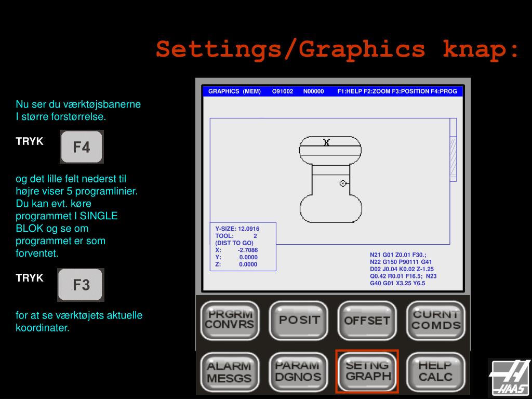The height and width of the screenshot is (399, 532).
Task: Select the CURNT COMDS key
Action: [436, 321]
